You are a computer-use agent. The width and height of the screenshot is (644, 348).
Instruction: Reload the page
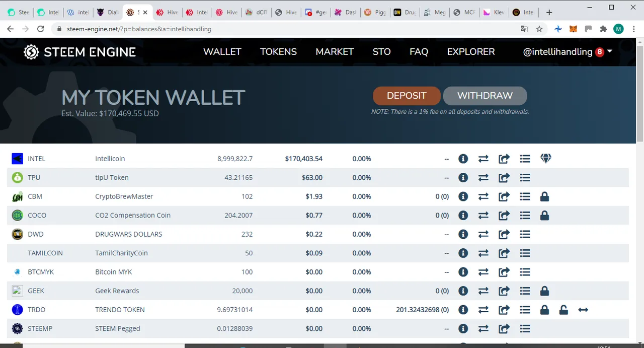click(41, 29)
